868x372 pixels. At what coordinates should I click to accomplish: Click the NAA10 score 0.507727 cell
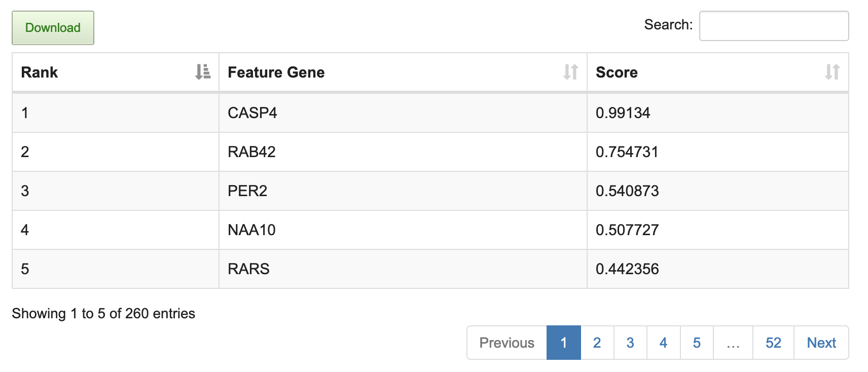627,230
